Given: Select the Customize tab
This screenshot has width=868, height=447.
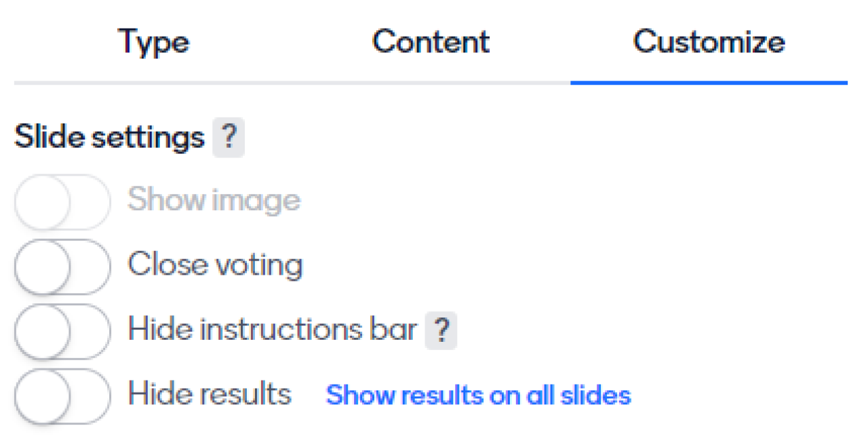Looking at the screenshot, I should tap(709, 42).
